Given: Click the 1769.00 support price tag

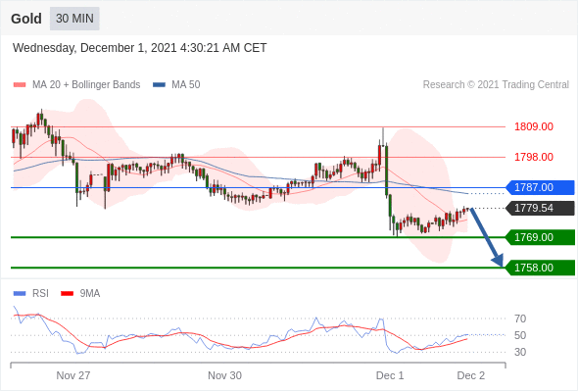Looking at the screenshot, I should [x=540, y=237].
